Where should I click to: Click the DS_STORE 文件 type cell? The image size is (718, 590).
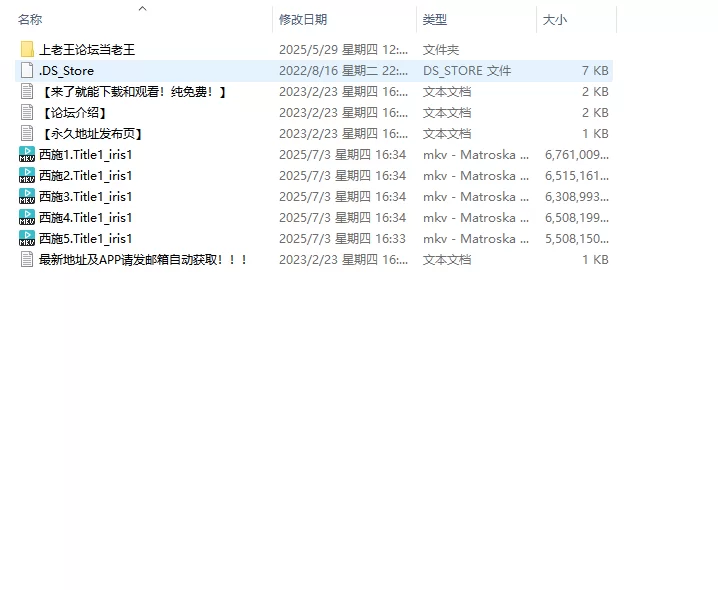(467, 71)
